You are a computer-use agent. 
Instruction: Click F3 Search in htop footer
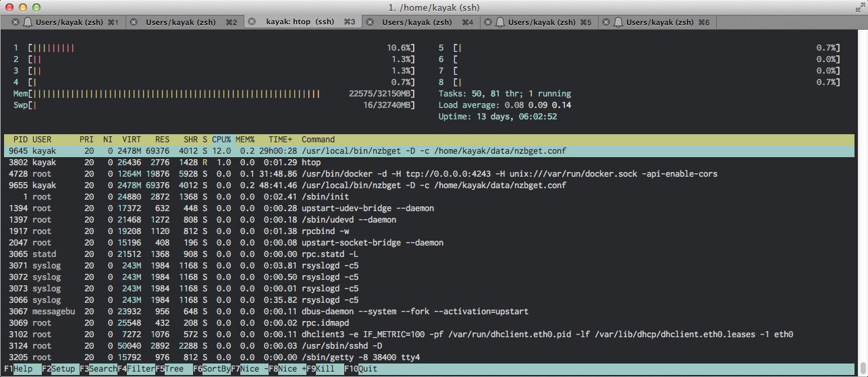click(x=98, y=369)
